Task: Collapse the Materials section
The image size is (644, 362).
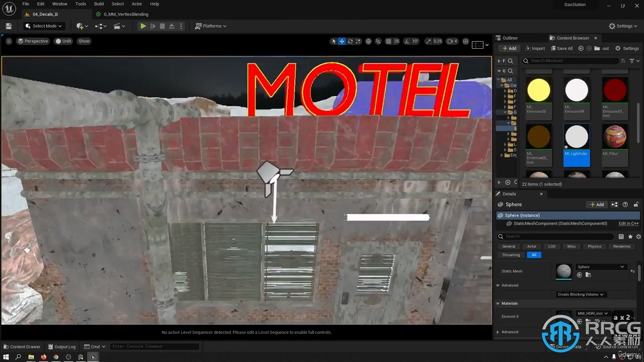Action: tap(498, 304)
